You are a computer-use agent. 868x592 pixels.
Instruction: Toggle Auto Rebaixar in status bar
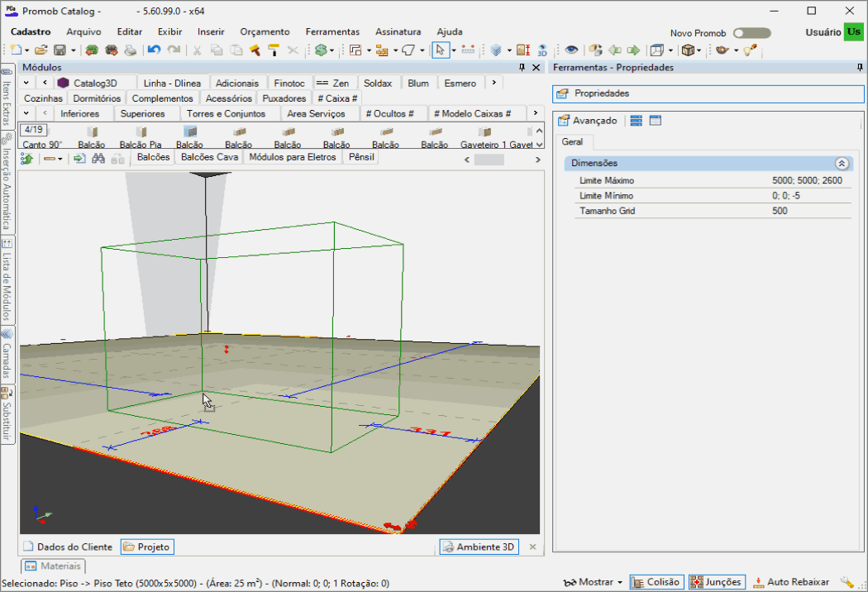tap(792, 582)
